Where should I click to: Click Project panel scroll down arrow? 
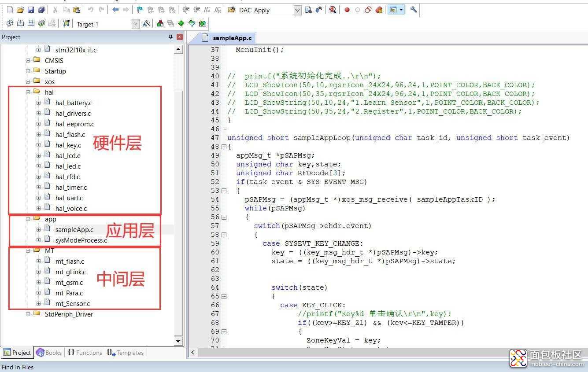178,341
